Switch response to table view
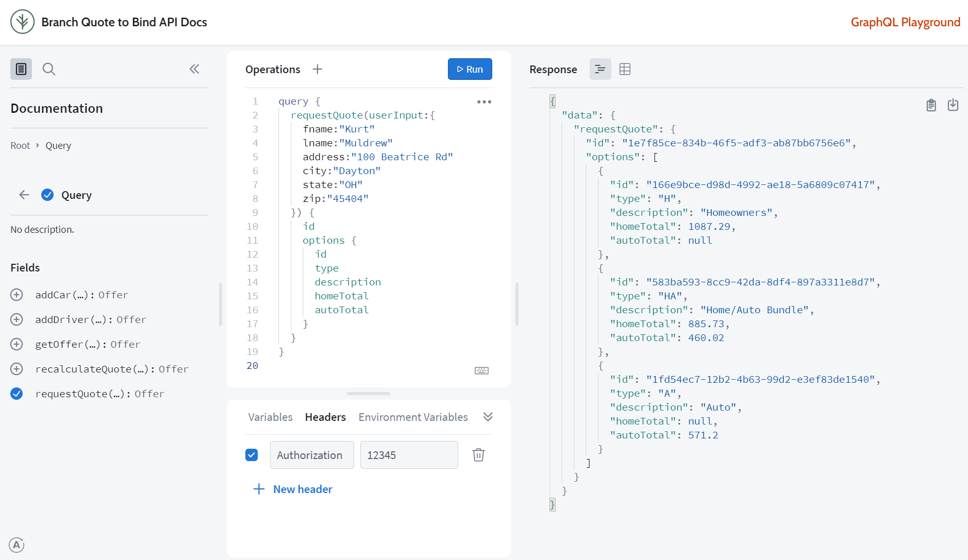Viewport: 968px width, 560px height. click(x=625, y=69)
